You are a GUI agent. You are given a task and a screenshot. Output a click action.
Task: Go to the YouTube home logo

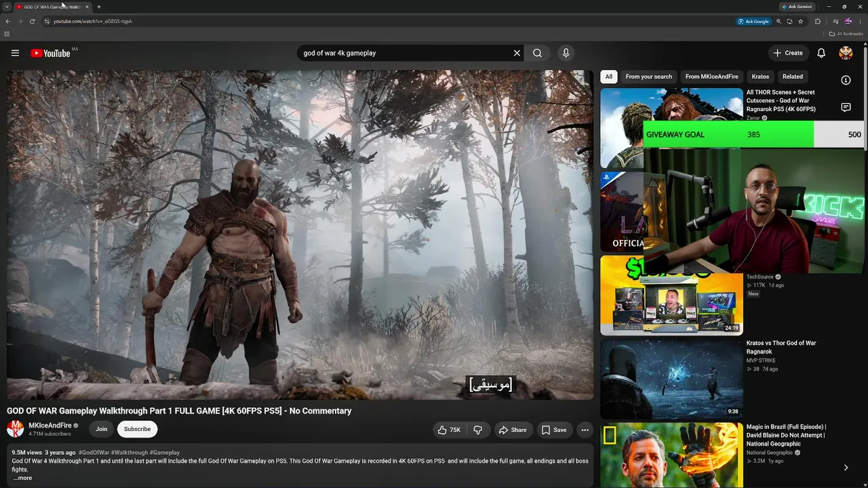[x=50, y=53]
